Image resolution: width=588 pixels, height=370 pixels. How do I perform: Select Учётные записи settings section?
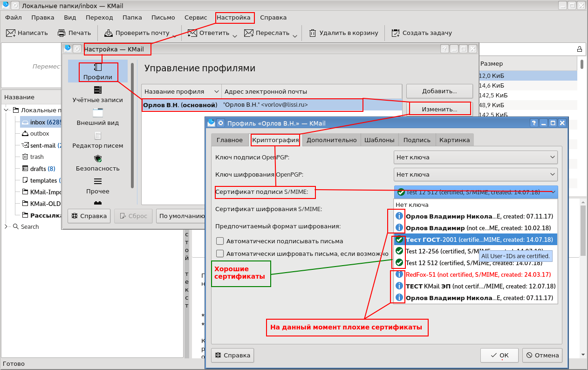click(x=98, y=94)
